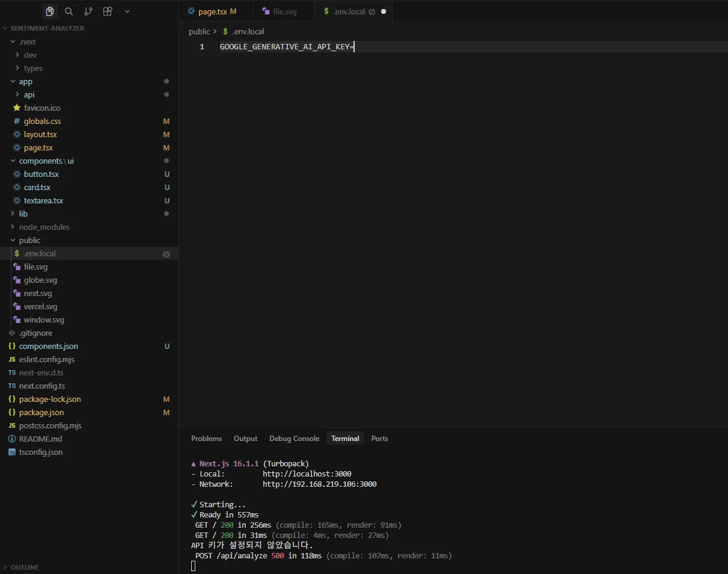Expand the OUTLINE section
The image size is (728, 574).
pos(24,567)
